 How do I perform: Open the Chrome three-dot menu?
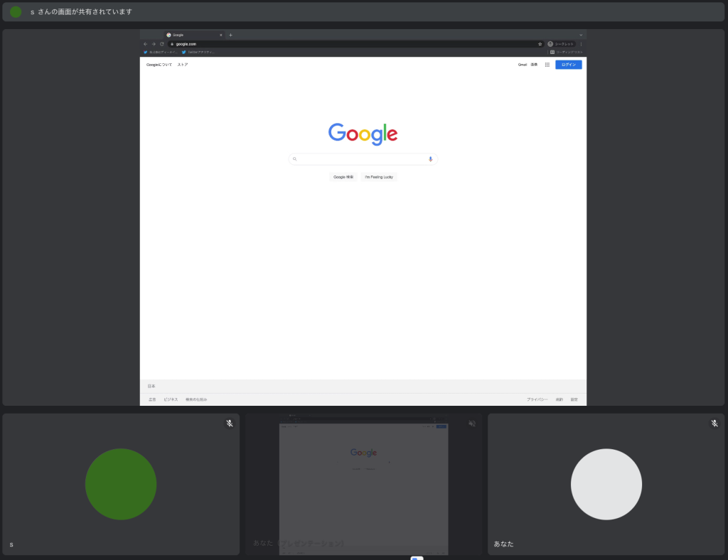pos(581,44)
